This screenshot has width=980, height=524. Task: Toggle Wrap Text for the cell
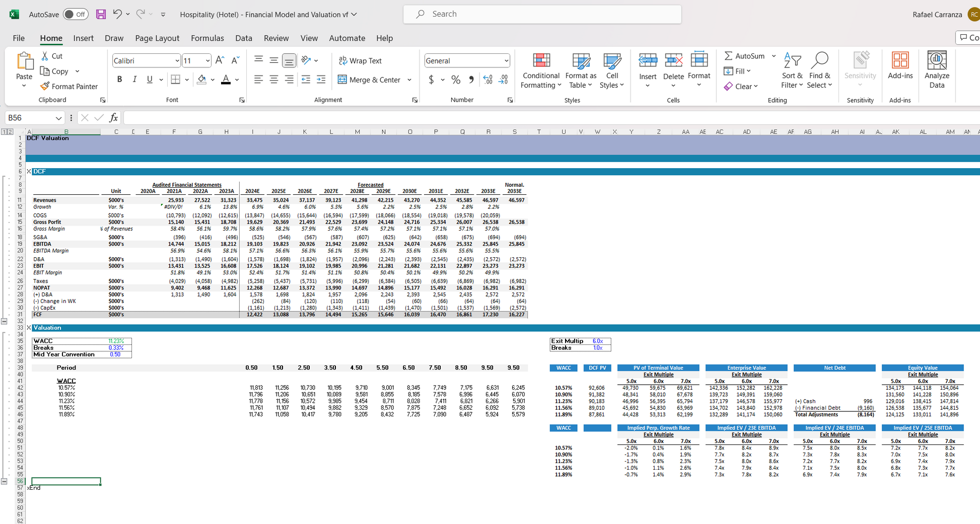pyautogui.click(x=360, y=60)
